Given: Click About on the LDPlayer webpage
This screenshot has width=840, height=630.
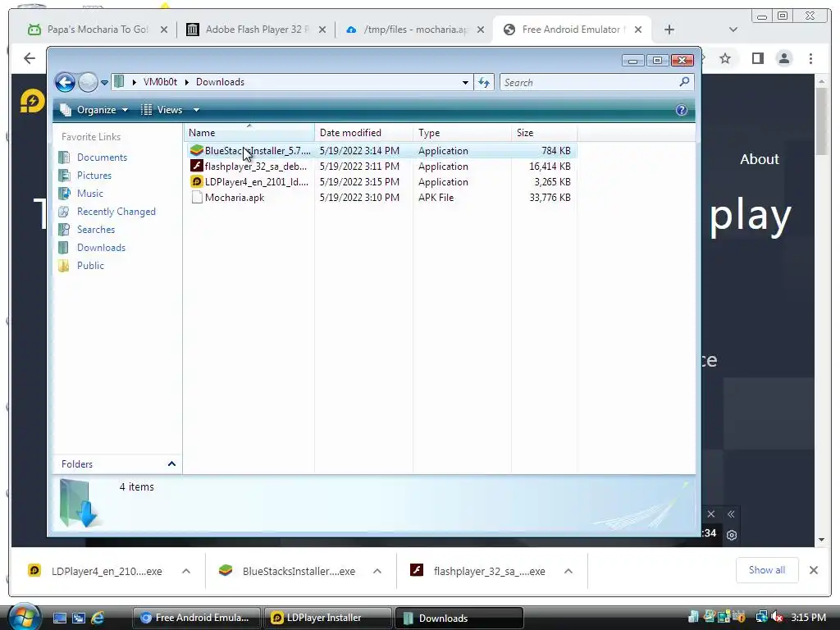Looking at the screenshot, I should pyautogui.click(x=759, y=159).
